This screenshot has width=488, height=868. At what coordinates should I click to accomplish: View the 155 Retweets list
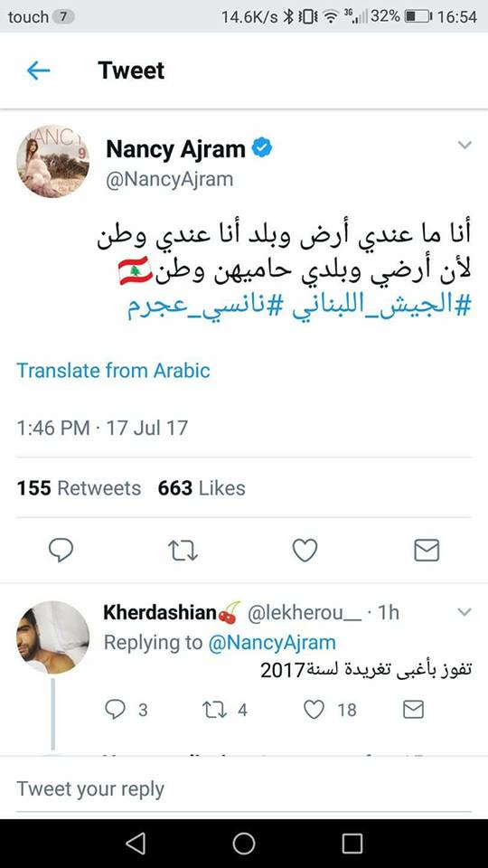pos(79,488)
